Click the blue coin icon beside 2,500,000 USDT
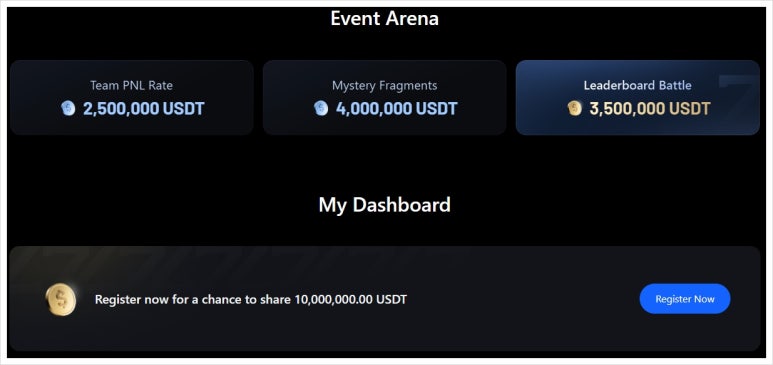This screenshot has width=773, height=365. coord(68,108)
